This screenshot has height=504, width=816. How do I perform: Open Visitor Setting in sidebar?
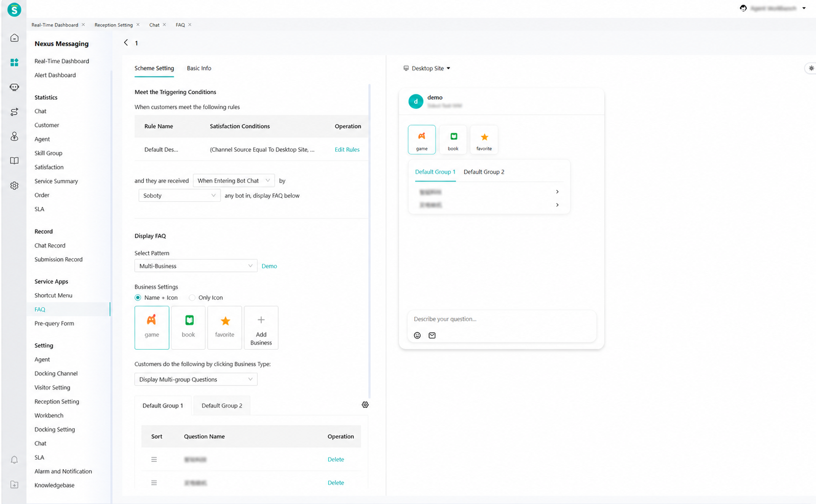[52, 387]
